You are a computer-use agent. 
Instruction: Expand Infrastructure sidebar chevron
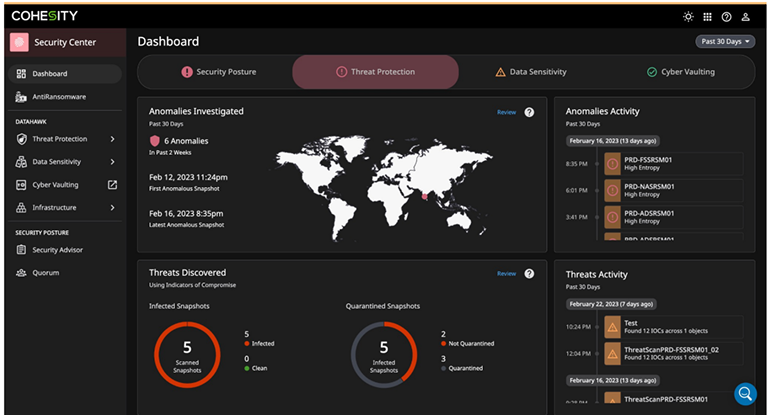coord(112,207)
